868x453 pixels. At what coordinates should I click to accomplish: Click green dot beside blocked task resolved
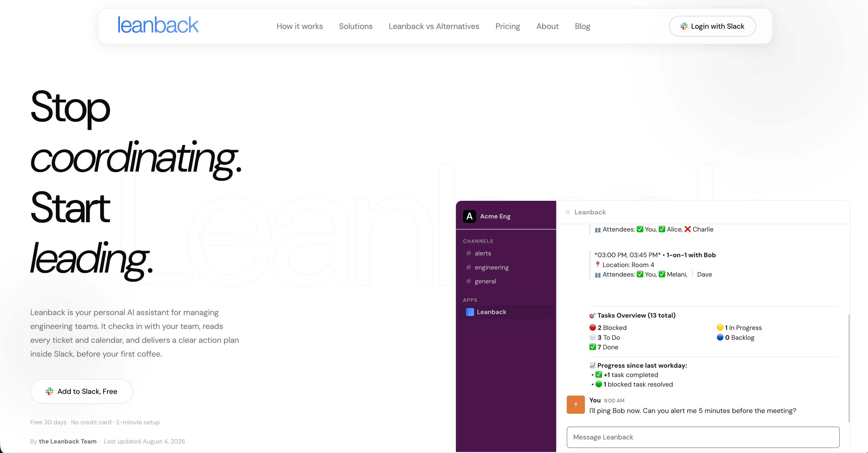point(598,384)
